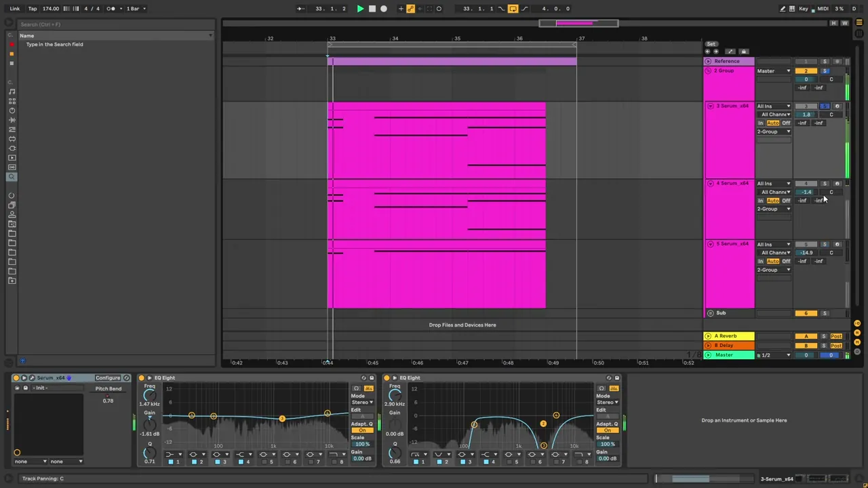Toggle the Serum device activator

(x=16, y=378)
